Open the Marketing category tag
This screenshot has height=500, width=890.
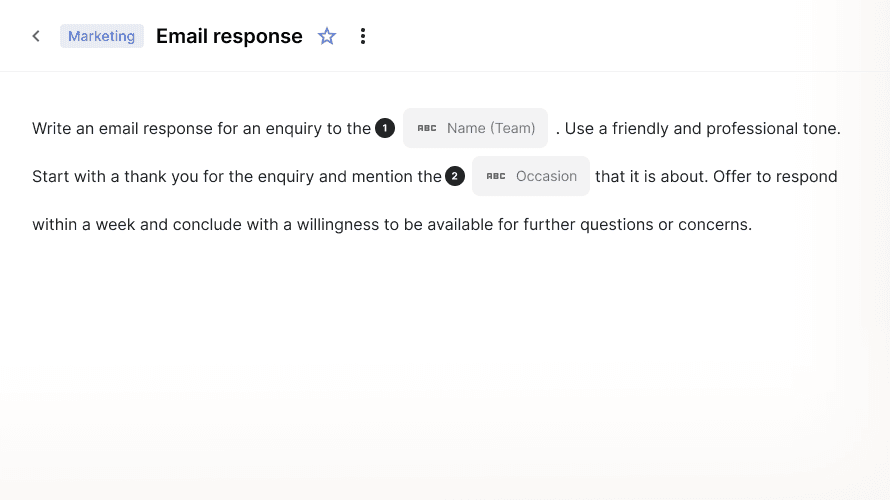tap(102, 36)
